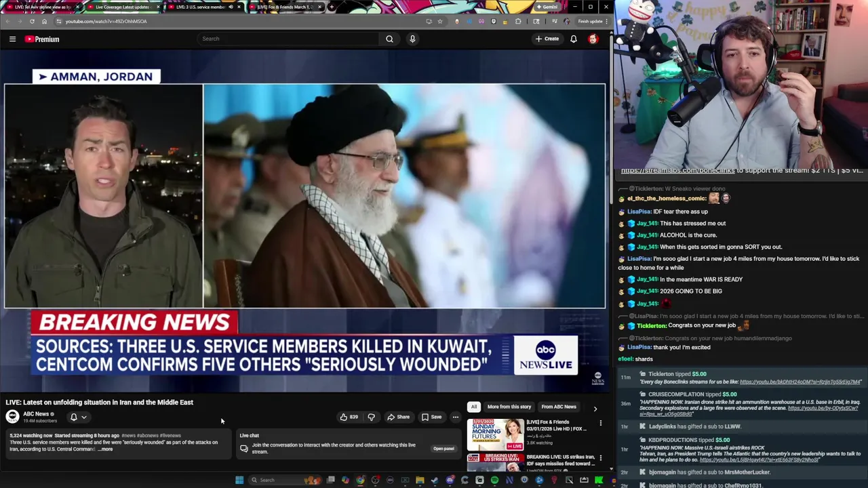Screen dimensions: 868x488
Task: Go forward in the browser
Action: click(20, 21)
